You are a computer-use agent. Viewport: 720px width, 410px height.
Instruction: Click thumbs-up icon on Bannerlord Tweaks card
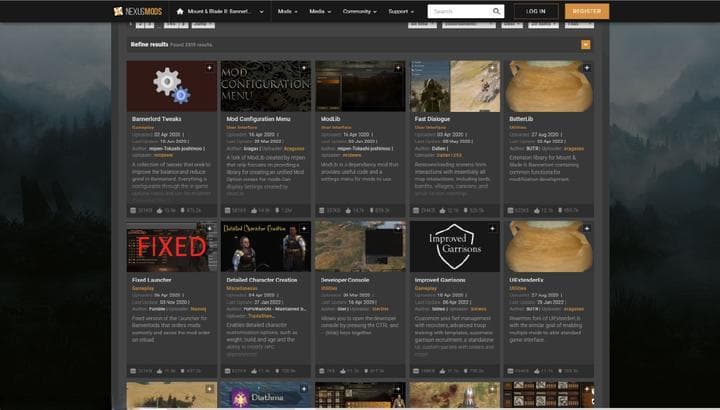click(x=159, y=210)
